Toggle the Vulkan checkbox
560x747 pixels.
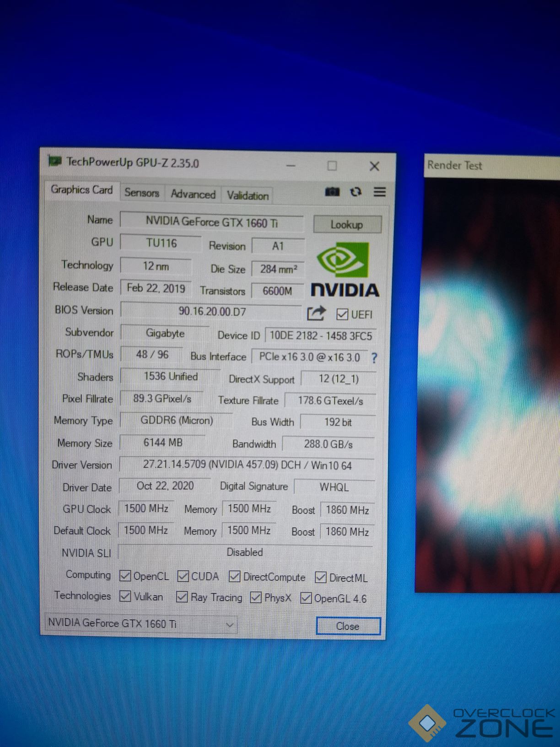125,596
